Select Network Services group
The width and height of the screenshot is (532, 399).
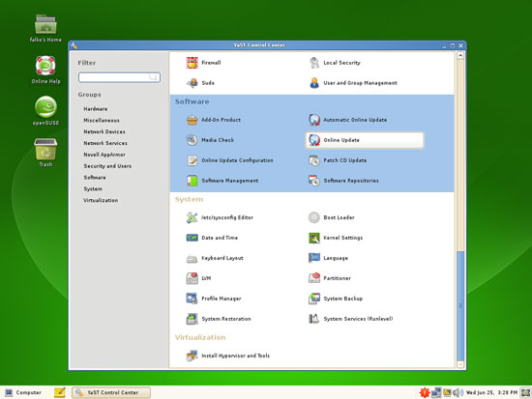point(105,143)
